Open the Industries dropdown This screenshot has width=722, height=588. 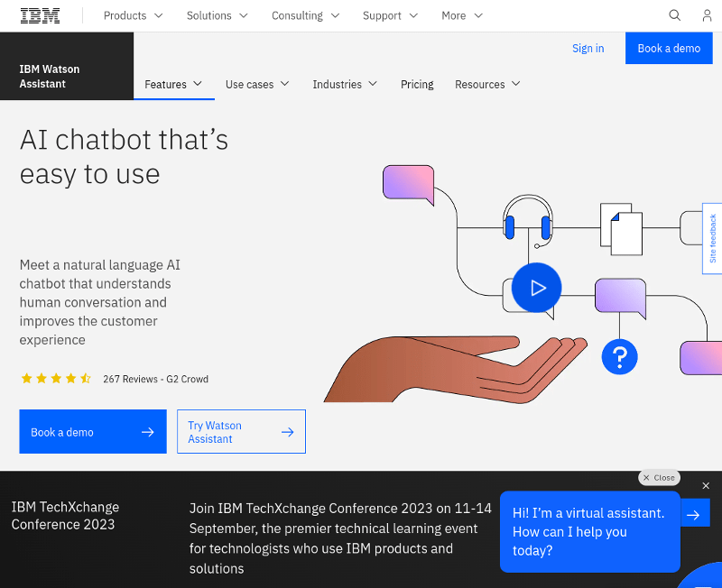pos(345,84)
